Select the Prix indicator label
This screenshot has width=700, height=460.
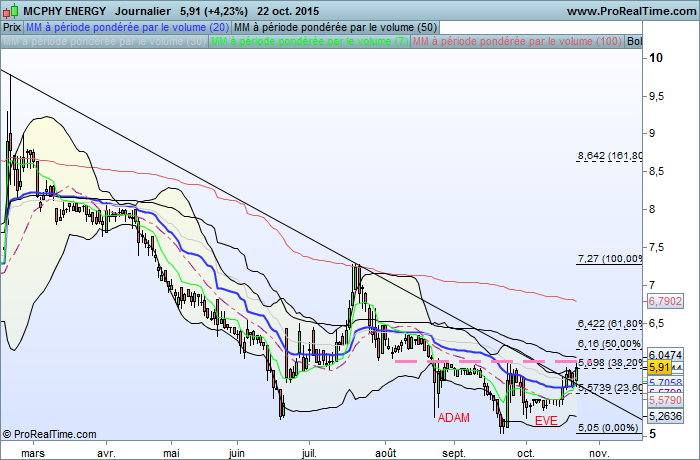point(12,27)
